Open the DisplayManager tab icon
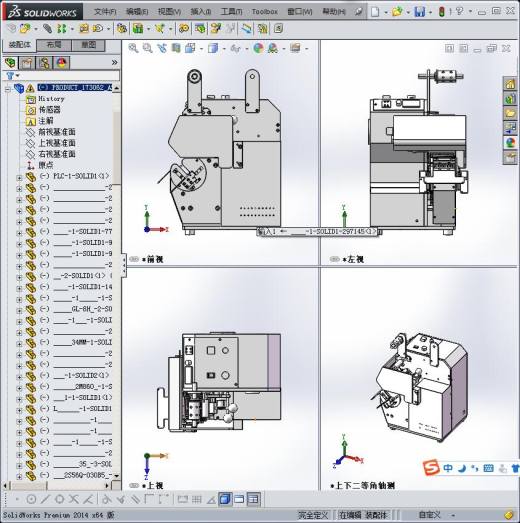 62,63
